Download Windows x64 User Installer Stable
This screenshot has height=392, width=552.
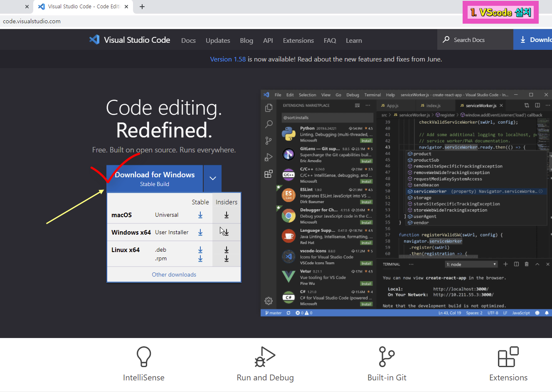(200, 232)
